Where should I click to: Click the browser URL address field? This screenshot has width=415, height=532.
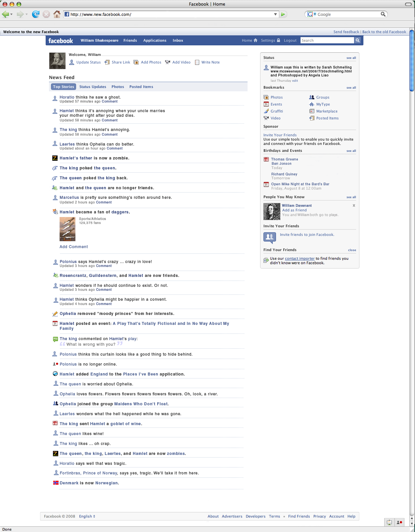click(x=171, y=14)
